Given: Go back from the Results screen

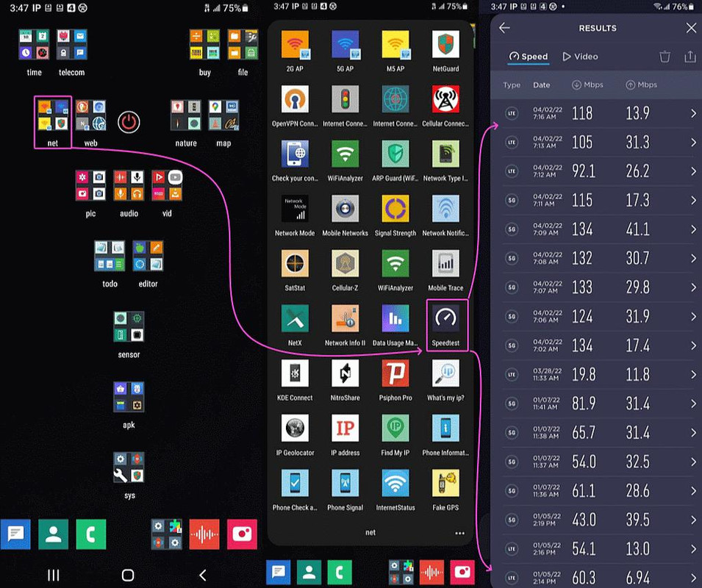Looking at the screenshot, I should pos(504,28).
